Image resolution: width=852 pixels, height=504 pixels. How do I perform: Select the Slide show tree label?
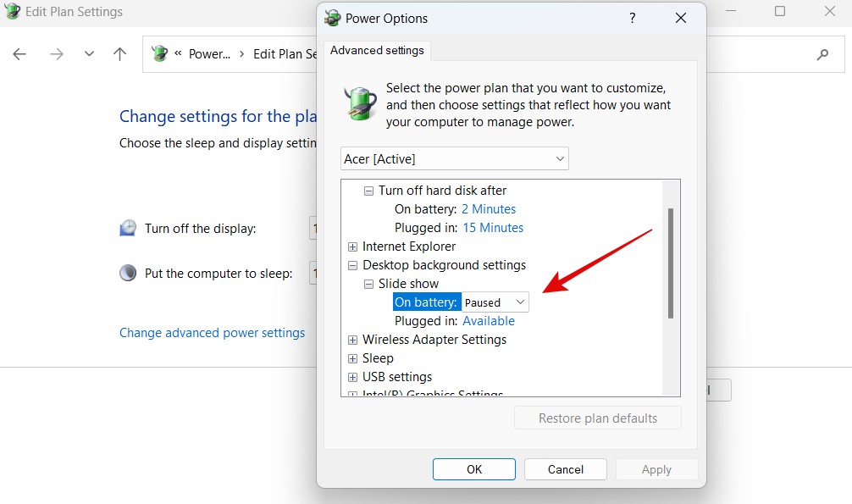pyautogui.click(x=408, y=284)
